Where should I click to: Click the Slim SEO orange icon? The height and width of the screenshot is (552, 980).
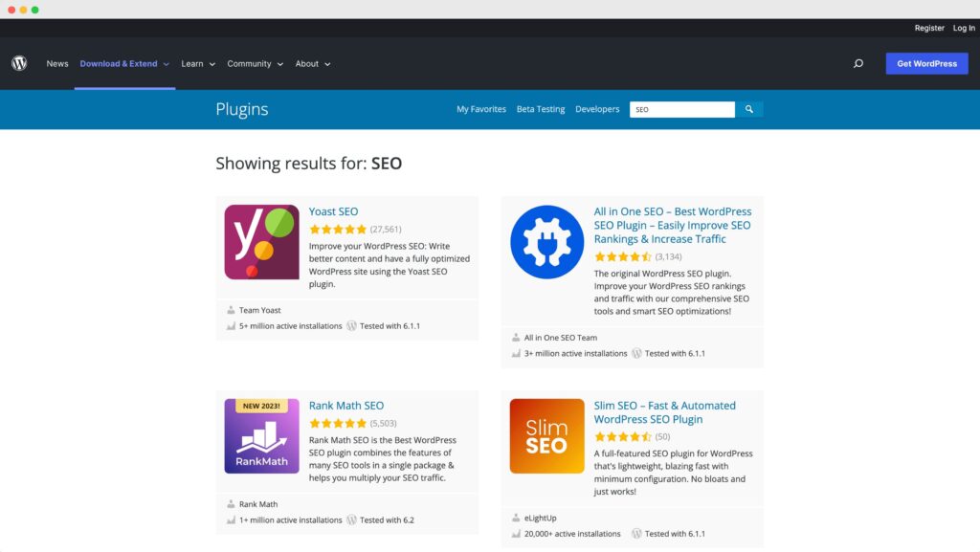point(546,436)
